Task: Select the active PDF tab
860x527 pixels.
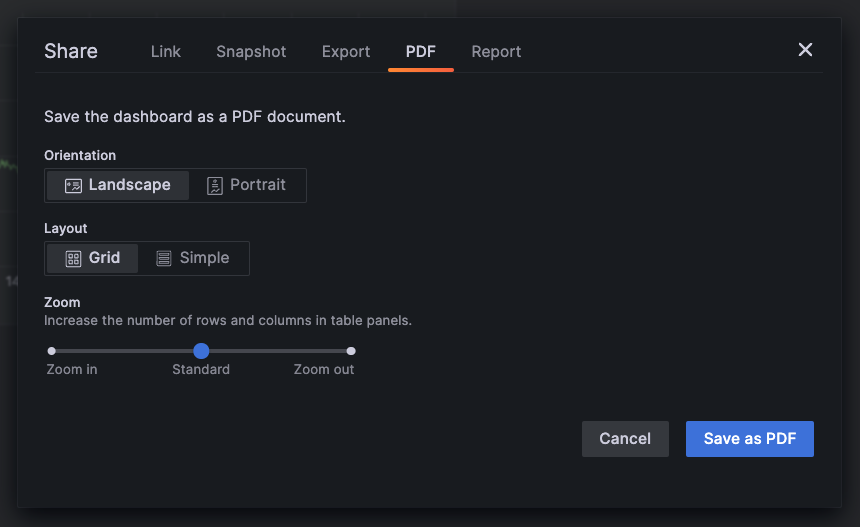Action: 420,52
